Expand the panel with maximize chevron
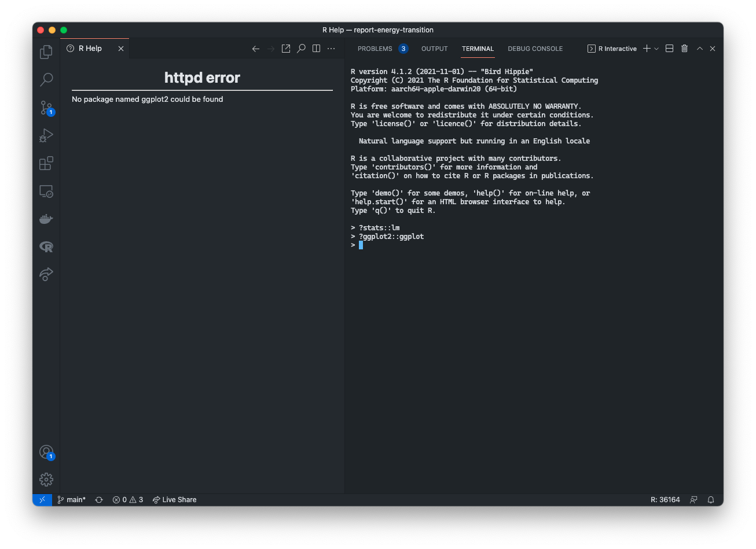Image resolution: width=756 pixels, height=549 pixels. click(700, 49)
